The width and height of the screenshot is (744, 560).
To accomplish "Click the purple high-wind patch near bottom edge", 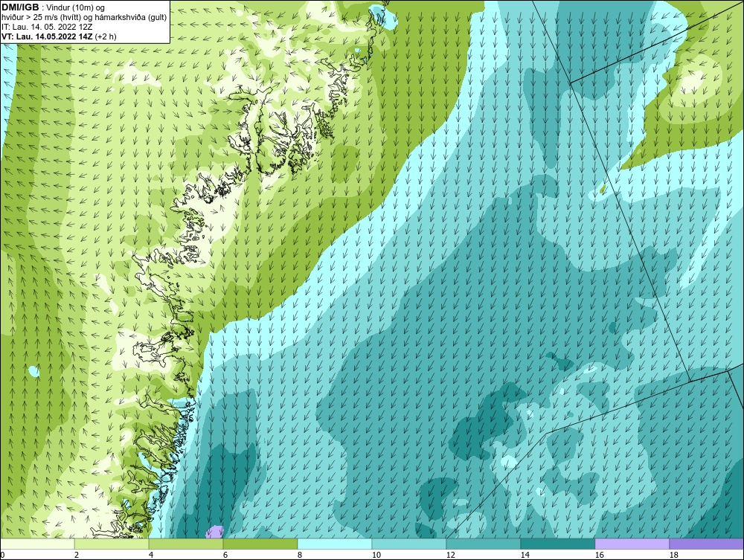I will (x=214, y=532).
